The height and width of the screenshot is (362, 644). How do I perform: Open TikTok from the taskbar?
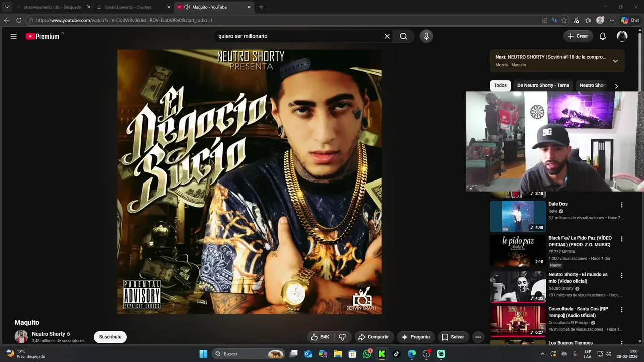pos(396,354)
